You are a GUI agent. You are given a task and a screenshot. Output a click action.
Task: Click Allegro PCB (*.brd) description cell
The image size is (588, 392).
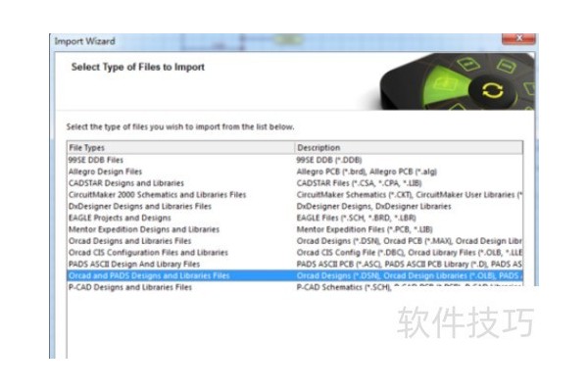click(x=367, y=171)
